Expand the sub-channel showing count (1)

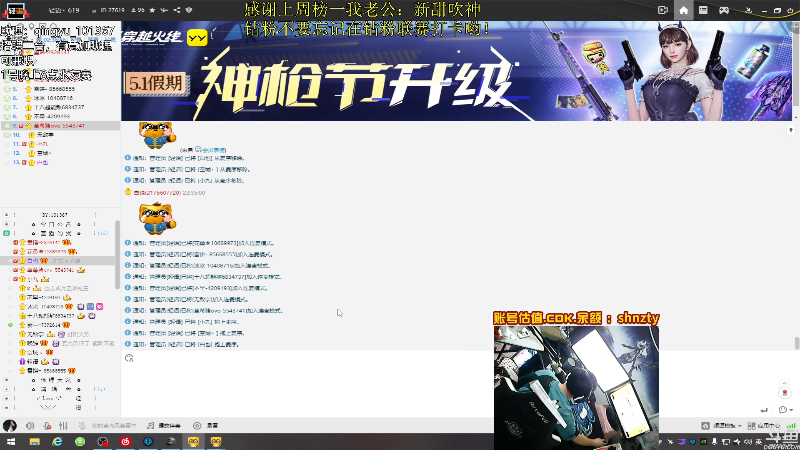(x=7, y=389)
